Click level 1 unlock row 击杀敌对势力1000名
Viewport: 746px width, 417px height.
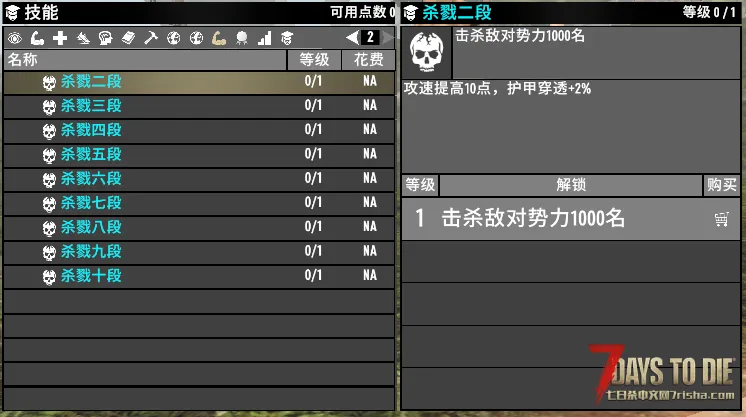pos(571,219)
